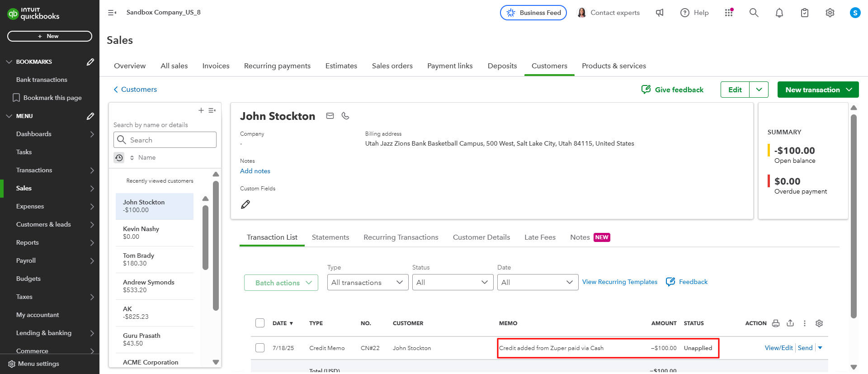The height and width of the screenshot is (374, 868).
Task: Edit menu with the pencil icon
Action: click(90, 116)
